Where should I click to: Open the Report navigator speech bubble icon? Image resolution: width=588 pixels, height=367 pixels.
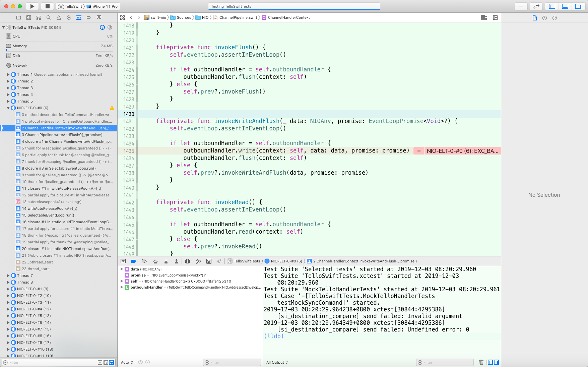click(x=99, y=17)
